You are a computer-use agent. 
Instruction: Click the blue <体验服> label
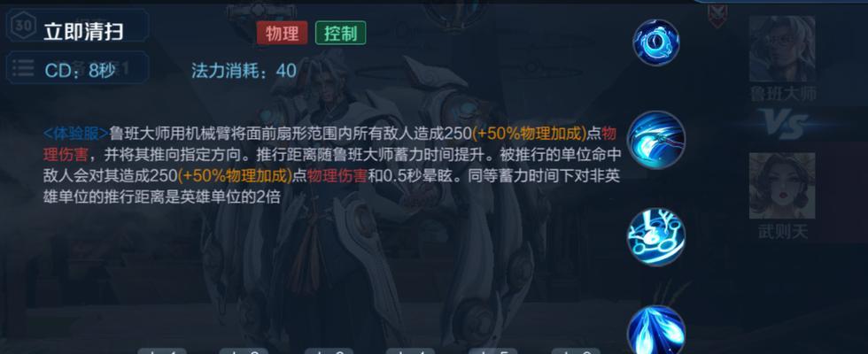(76, 134)
